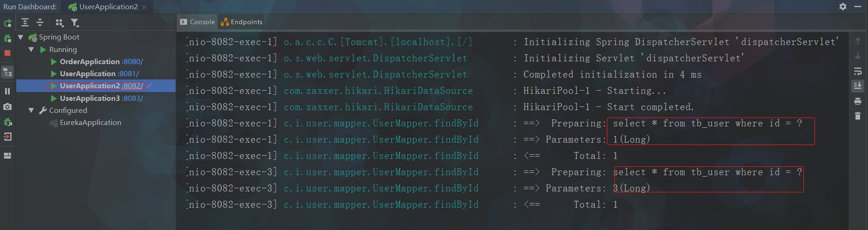Toggle Soft-Wrap in the console
This screenshot has height=230, width=868.
858,71
